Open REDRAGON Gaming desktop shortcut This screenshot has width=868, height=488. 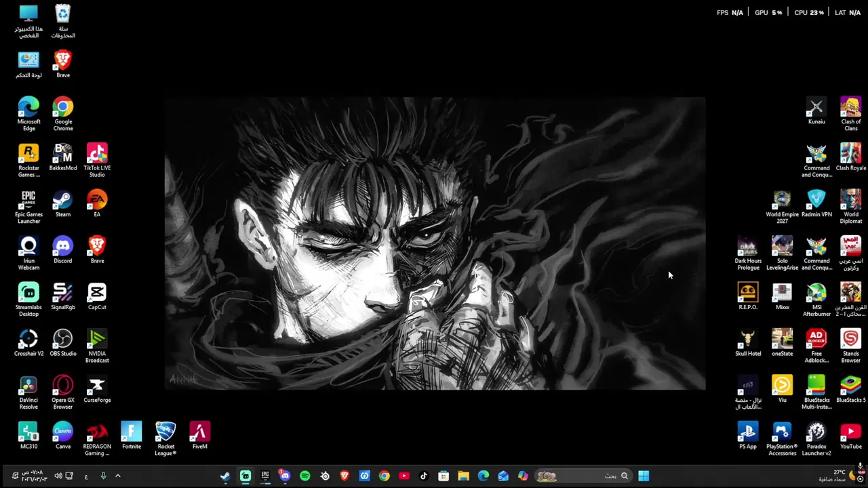tap(97, 439)
